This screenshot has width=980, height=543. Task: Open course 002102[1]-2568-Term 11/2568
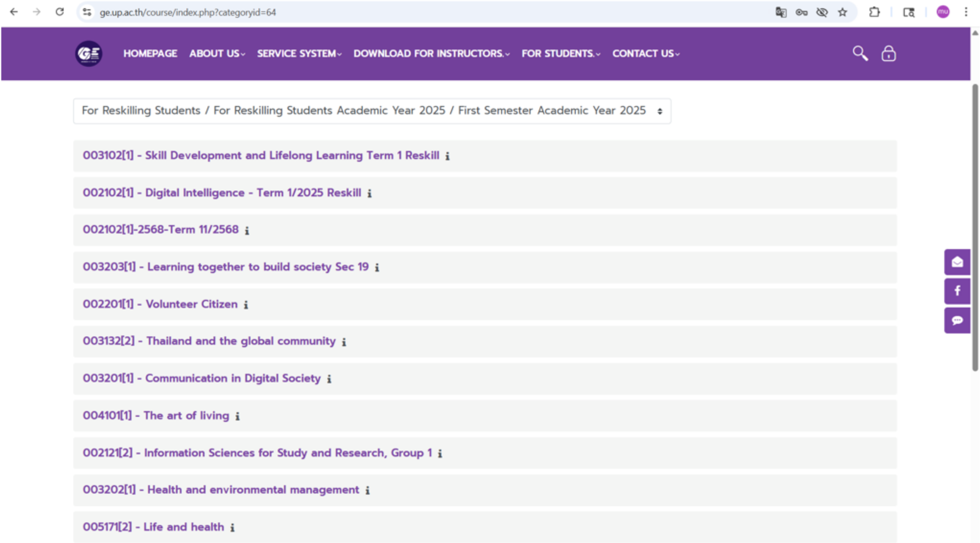(x=161, y=230)
